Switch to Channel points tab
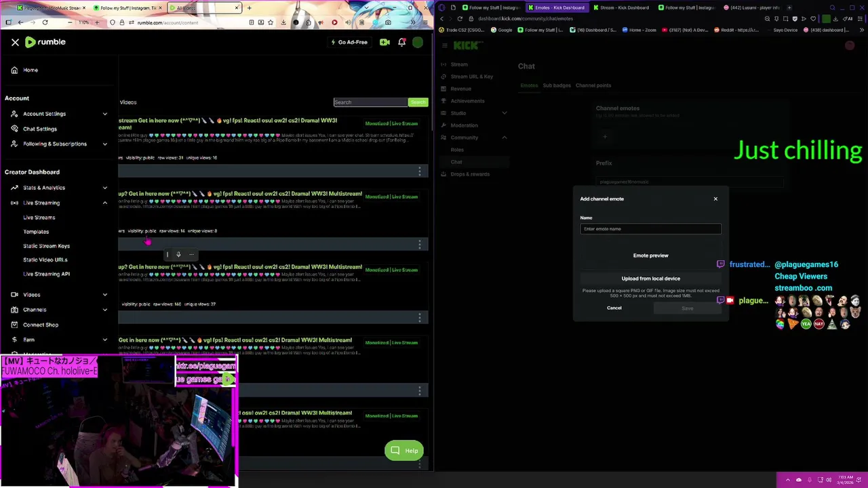868x488 pixels. point(593,85)
